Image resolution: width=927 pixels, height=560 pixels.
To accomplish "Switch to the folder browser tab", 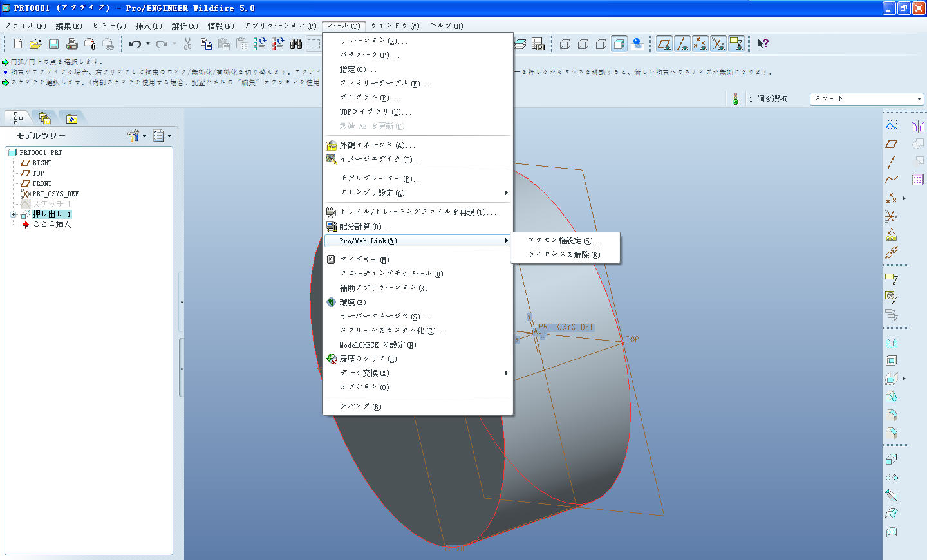I will (44, 118).
